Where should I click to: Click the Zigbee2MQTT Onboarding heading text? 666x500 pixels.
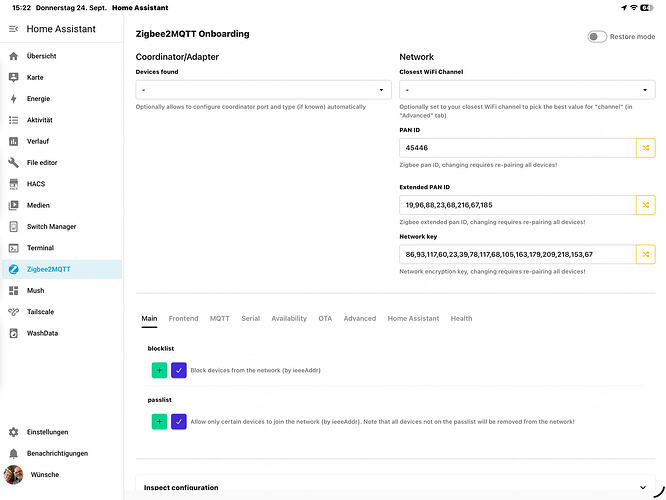192,34
